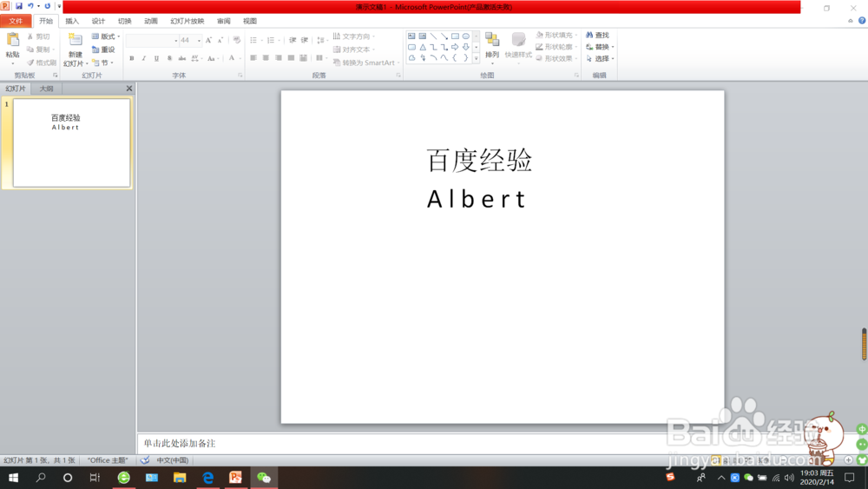
Task: Toggle justify text alignment
Action: click(x=291, y=57)
